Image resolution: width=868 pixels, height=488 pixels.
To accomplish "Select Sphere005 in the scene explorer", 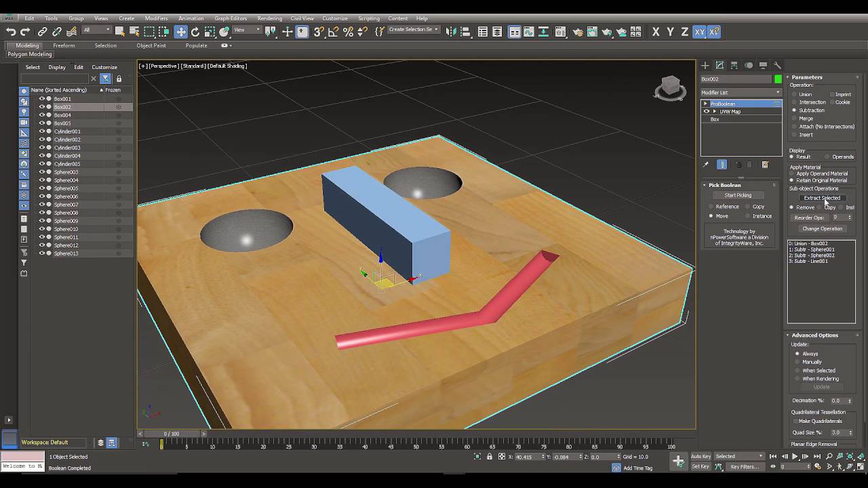I will click(x=66, y=188).
